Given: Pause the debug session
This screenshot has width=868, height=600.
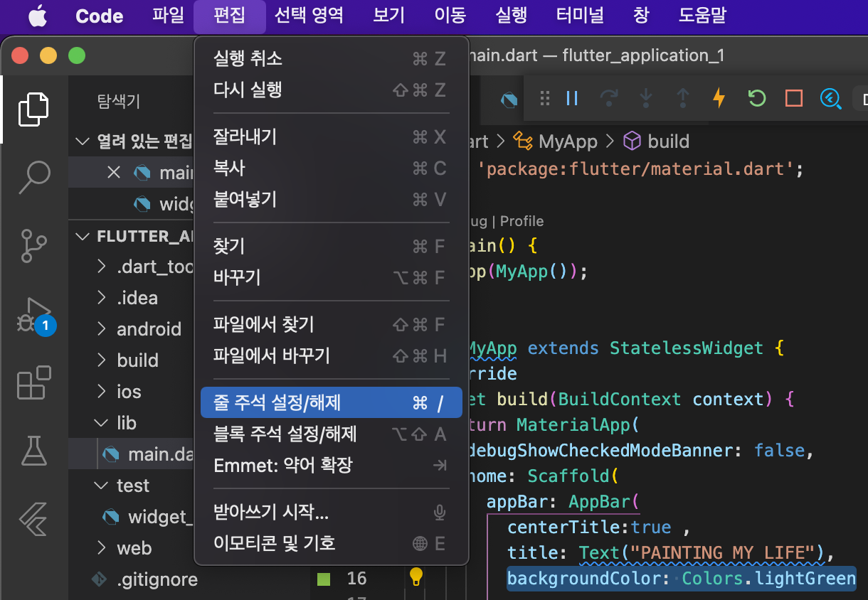Looking at the screenshot, I should tap(572, 98).
